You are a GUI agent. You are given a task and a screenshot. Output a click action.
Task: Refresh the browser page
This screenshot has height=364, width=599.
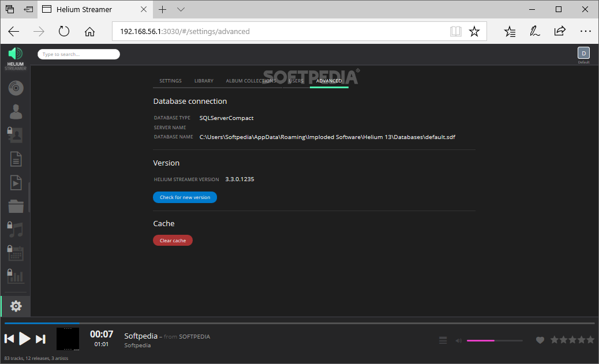click(64, 31)
